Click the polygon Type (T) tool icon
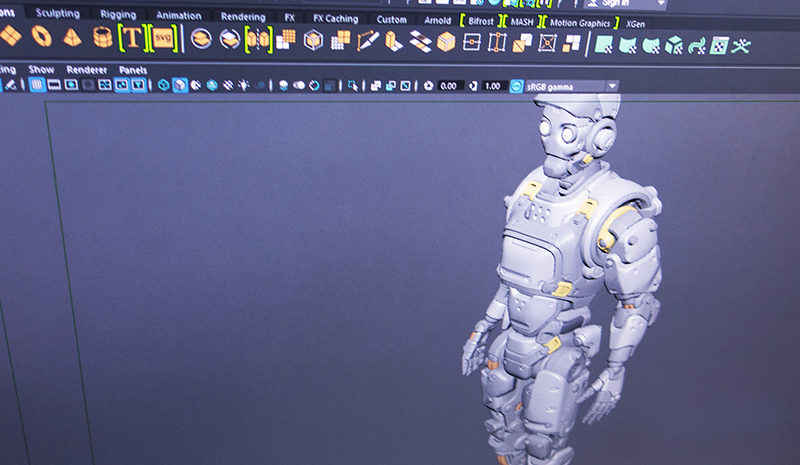The height and width of the screenshot is (465, 800). pyautogui.click(x=132, y=38)
